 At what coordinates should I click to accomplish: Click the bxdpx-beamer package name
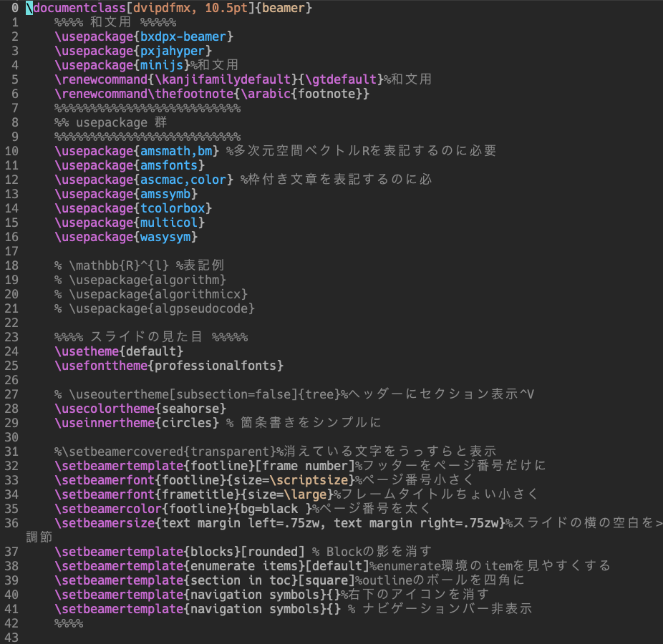pos(183,36)
